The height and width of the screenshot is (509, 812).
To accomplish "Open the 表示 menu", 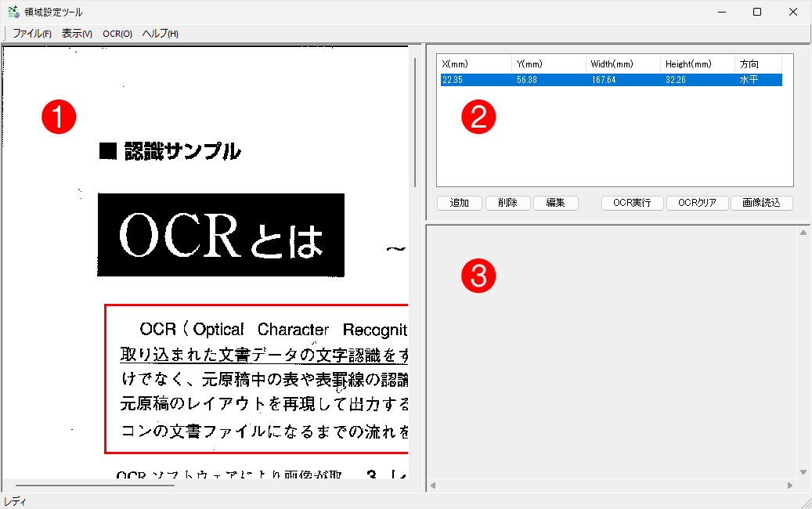I will click(77, 34).
